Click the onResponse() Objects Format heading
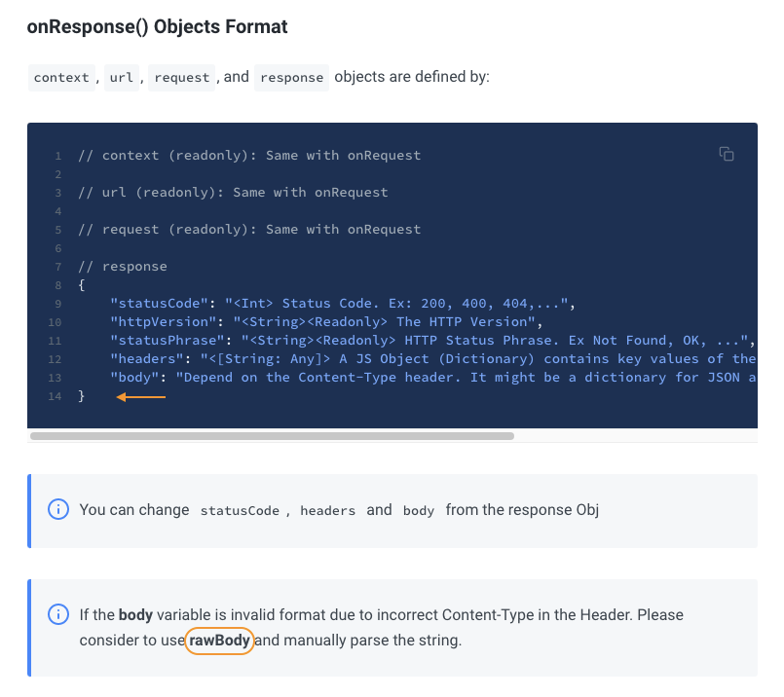 [x=157, y=26]
